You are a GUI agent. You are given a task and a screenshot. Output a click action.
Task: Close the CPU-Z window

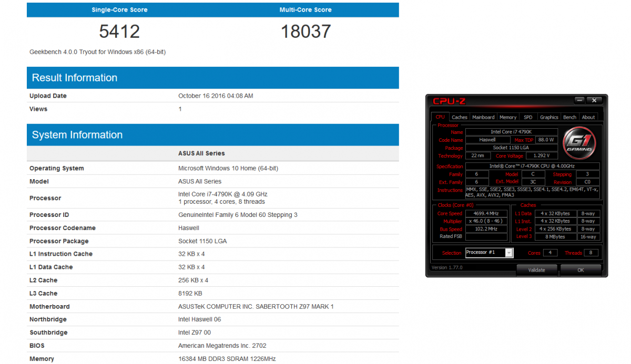tap(594, 100)
